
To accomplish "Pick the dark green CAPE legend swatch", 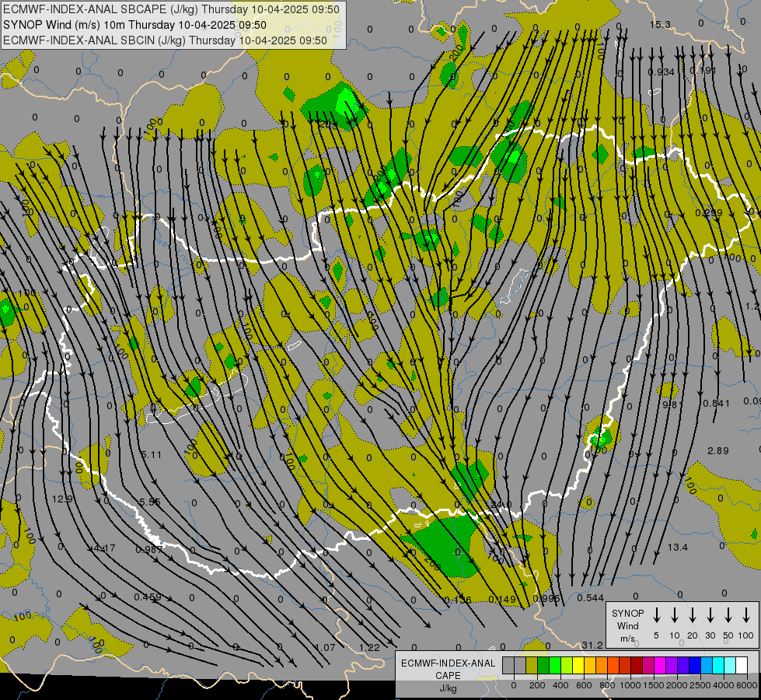I will coord(543,666).
